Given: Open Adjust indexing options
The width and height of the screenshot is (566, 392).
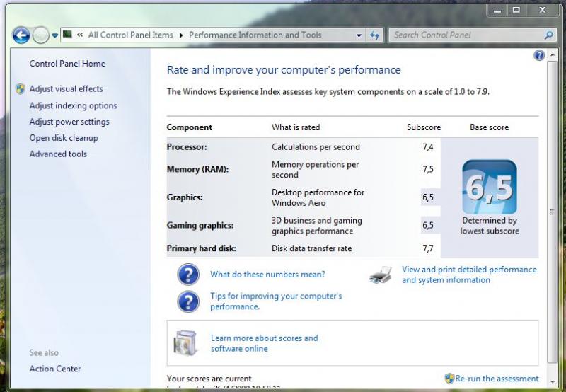Looking at the screenshot, I should (x=74, y=105).
